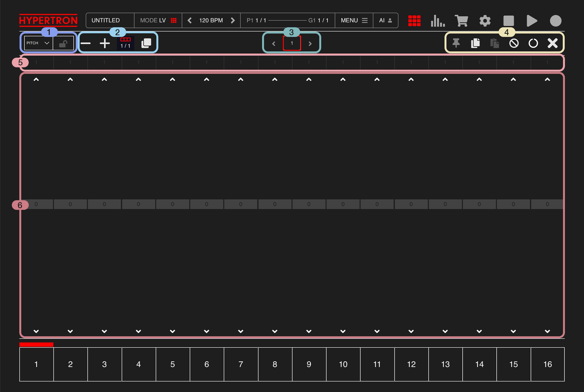Open the MENU hamburger menu
The image size is (584, 392).
pos(354,21)
